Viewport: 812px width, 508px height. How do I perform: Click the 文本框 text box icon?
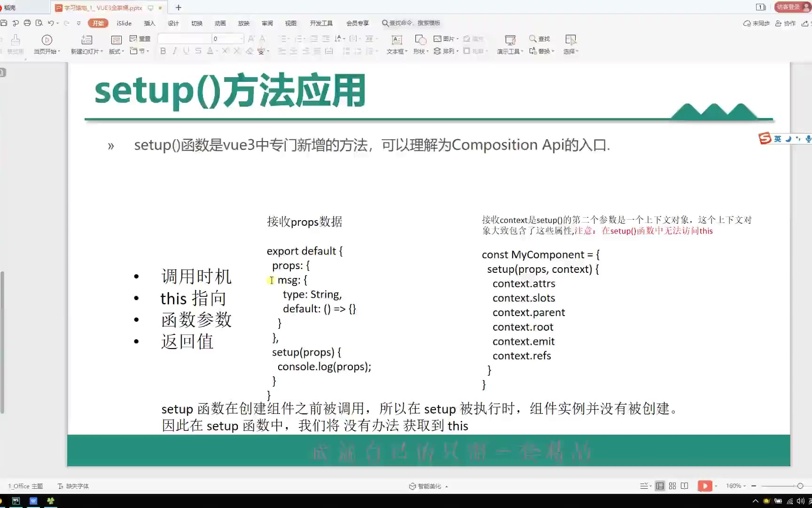(x=397, y=40)
